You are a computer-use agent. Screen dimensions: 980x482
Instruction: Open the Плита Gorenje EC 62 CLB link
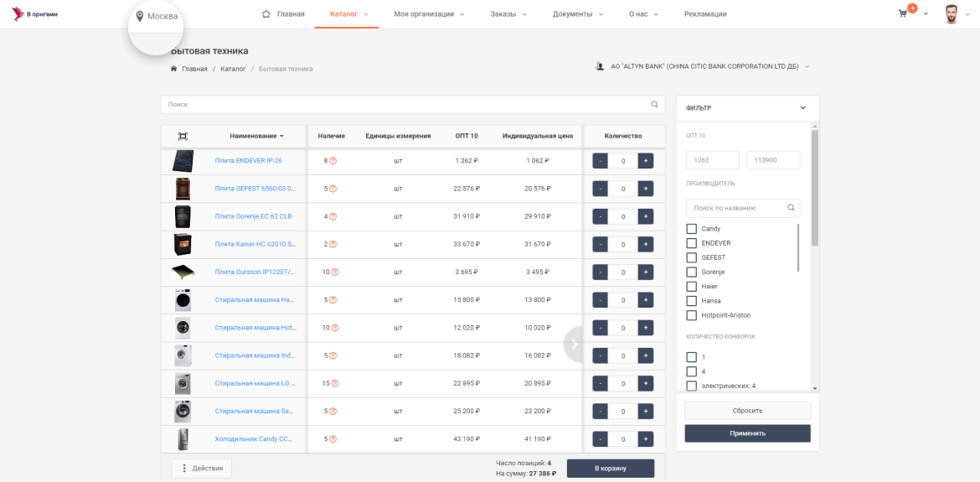pos(253,216)
